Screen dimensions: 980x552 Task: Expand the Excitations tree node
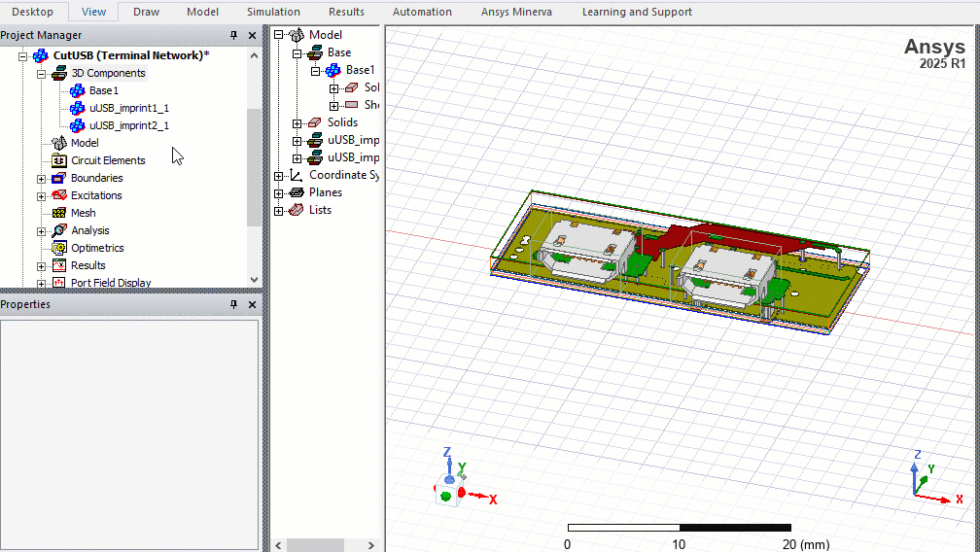coord(41,196)
